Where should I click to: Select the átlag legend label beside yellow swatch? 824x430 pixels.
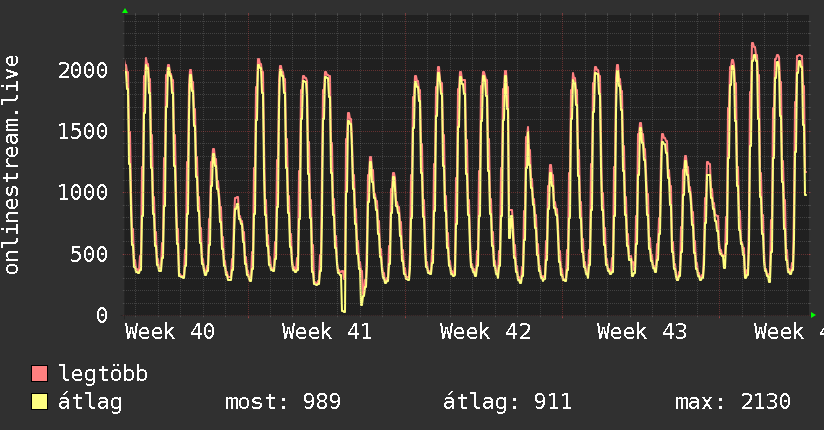(90, 402)
